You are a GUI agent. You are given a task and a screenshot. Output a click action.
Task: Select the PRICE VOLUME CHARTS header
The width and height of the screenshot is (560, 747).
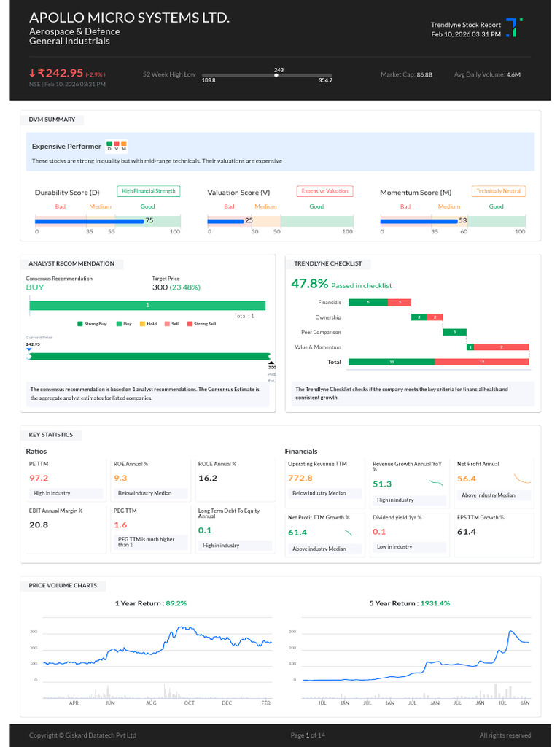(63, 586)
